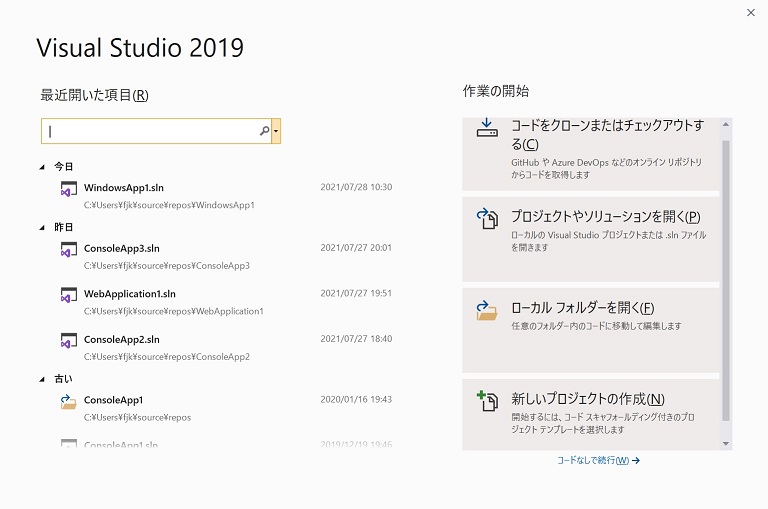768x509 pixels.
Task: Click timestamp 2021/07/28 10:30
Action: 356,187
